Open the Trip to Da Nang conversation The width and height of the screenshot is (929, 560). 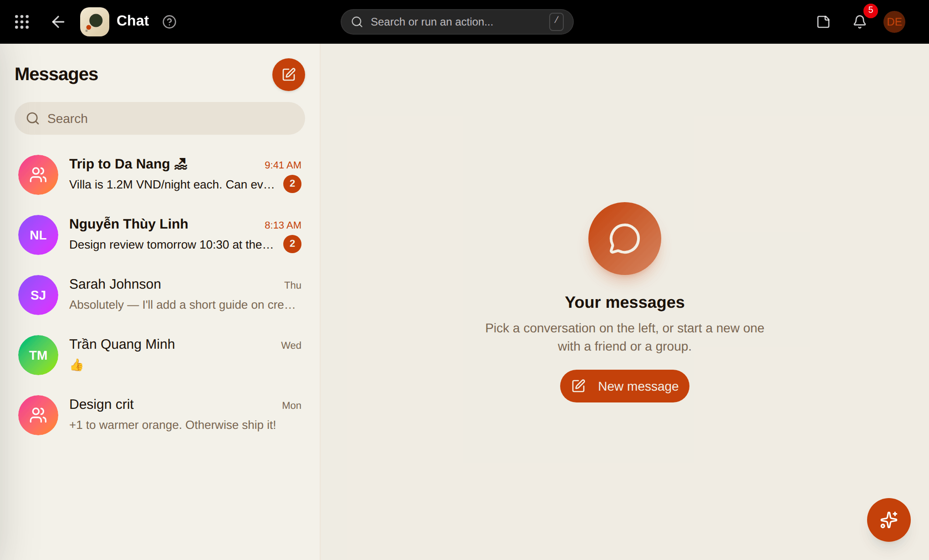[x=160, y=175]
